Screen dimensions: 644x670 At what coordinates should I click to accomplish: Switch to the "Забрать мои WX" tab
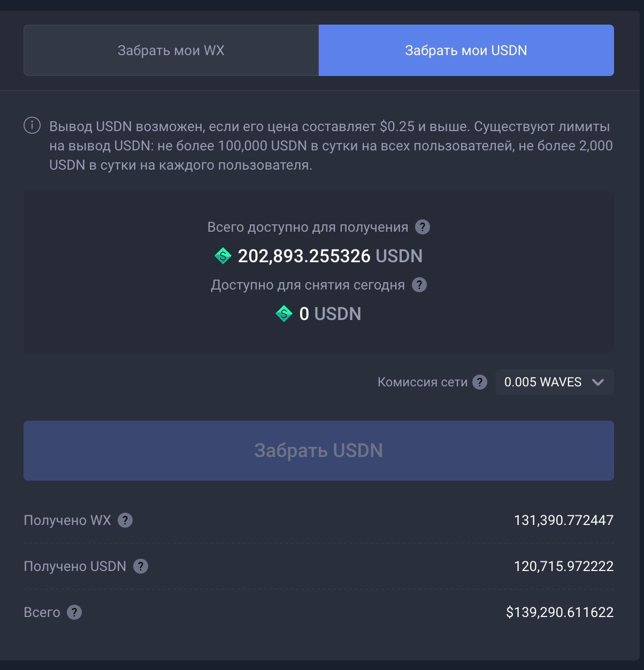[x=171, y=50]
